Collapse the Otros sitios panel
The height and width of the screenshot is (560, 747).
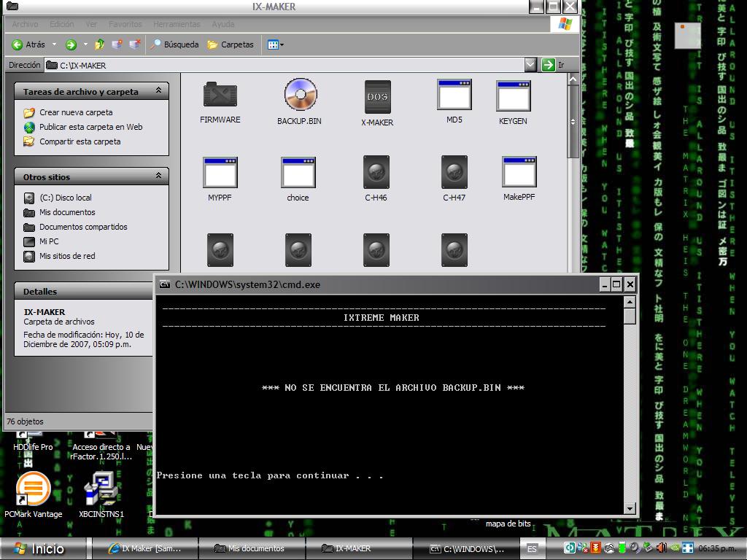point(158,175)
